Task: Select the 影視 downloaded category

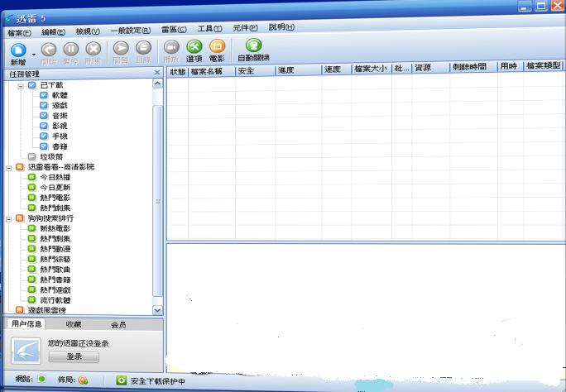Action: coord(60,126)
